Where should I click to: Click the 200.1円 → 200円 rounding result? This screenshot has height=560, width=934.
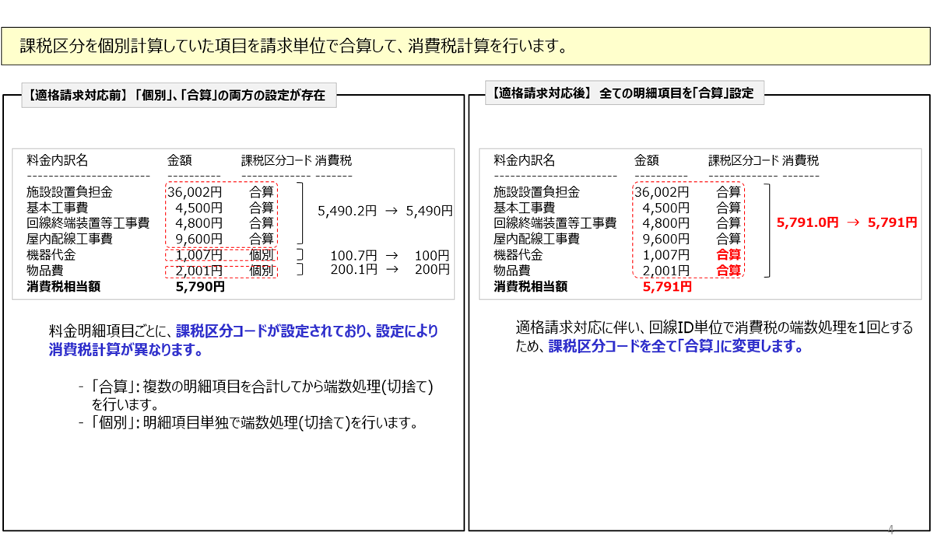389,269
